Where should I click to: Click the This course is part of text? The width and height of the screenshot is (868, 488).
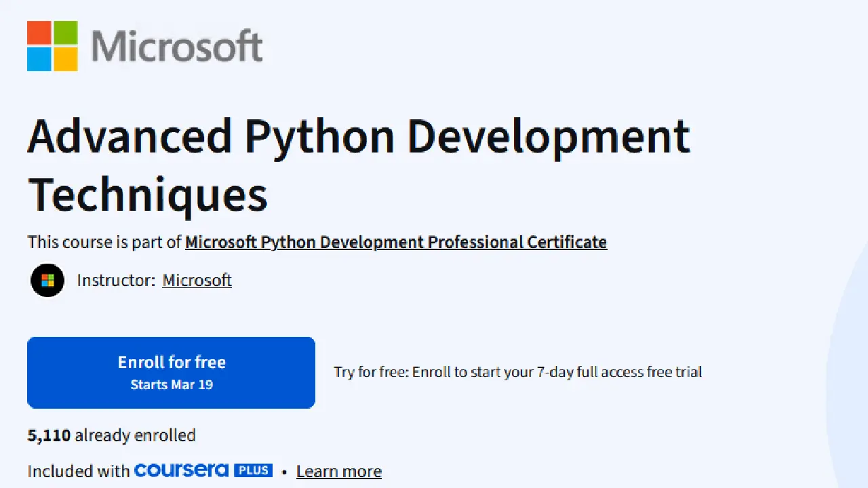pyautogui.click(x=104, y=242)
